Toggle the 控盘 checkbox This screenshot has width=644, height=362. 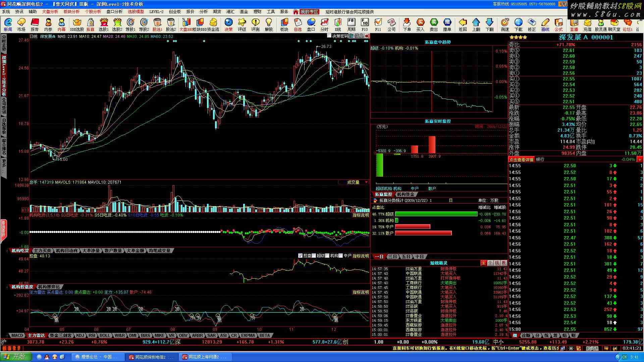point(300,255)
